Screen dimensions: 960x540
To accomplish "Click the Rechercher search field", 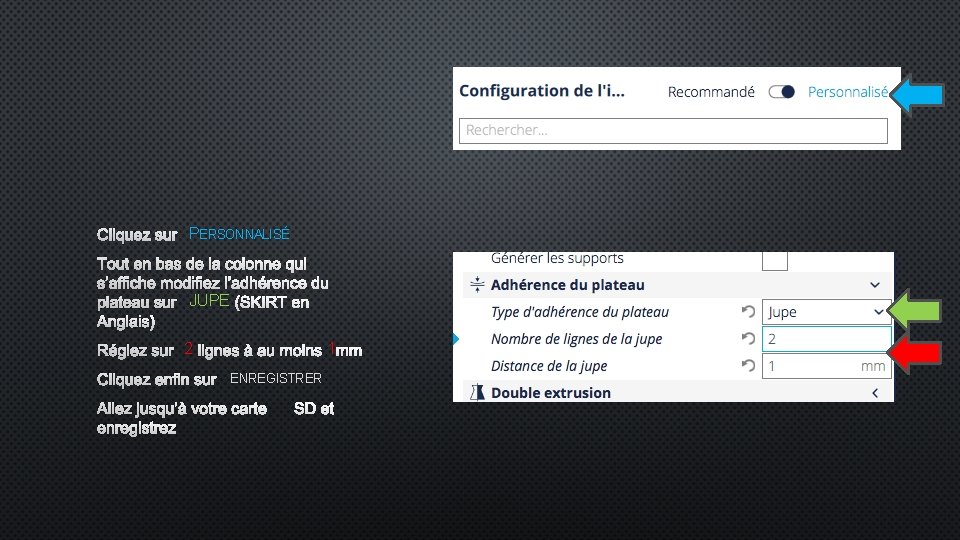I will (673, 130).
